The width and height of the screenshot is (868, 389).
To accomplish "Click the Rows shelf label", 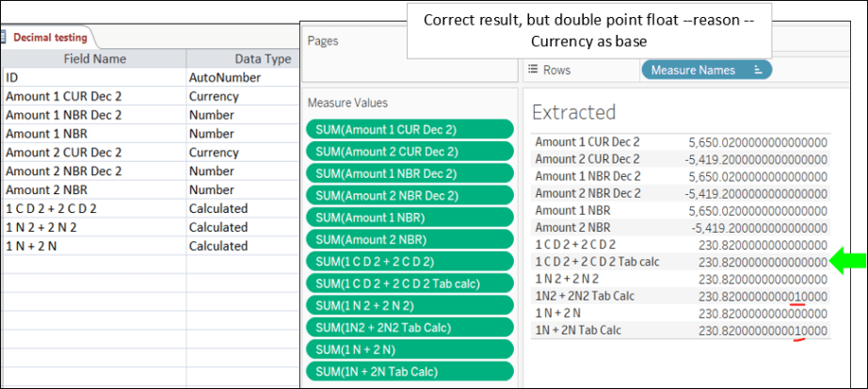I will pyautogui.click(x=556, y=70).
